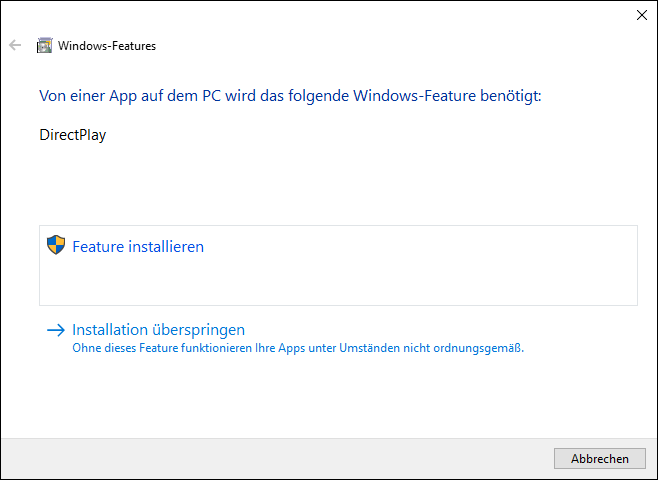Click the back arrow in header
The height and width of the screenshot is (480, 658).
click(15, 45)
